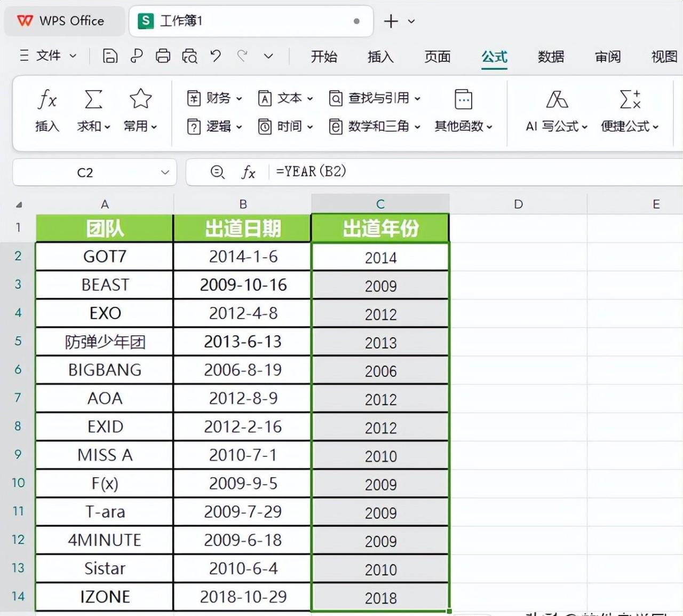Switch to the 插入 Insert tab
Screen dimensions: 683x616
point(380,56)
